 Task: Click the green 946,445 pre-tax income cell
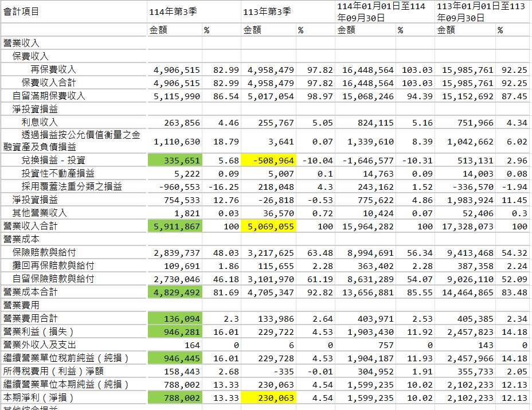[175, 358]
